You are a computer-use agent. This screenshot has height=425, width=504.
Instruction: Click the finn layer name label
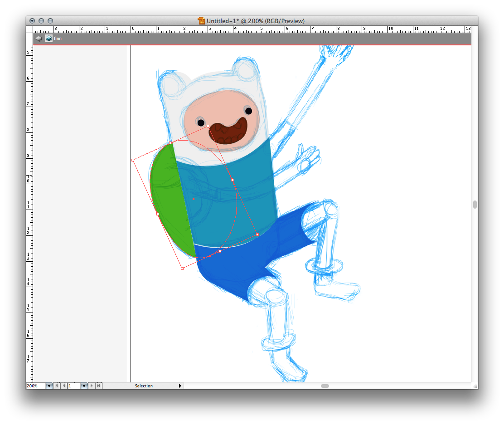tap(58, 39)
